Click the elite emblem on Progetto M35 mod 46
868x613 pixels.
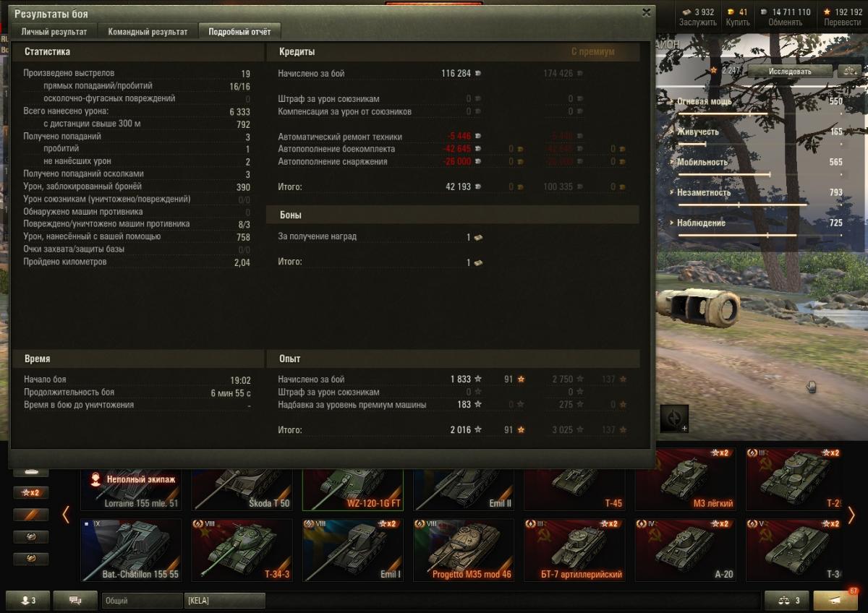421,524
